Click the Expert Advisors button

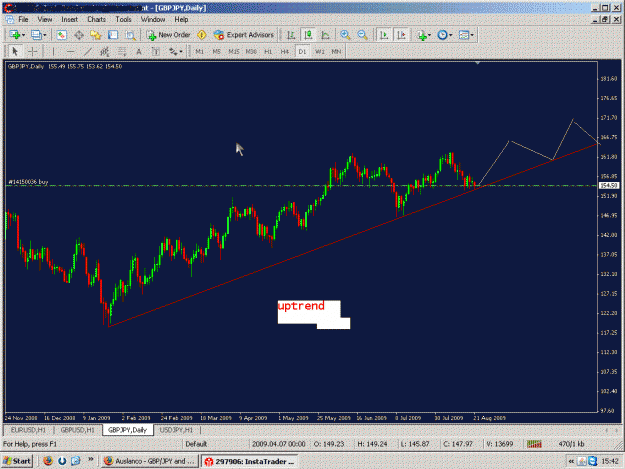tap(244, 35)
